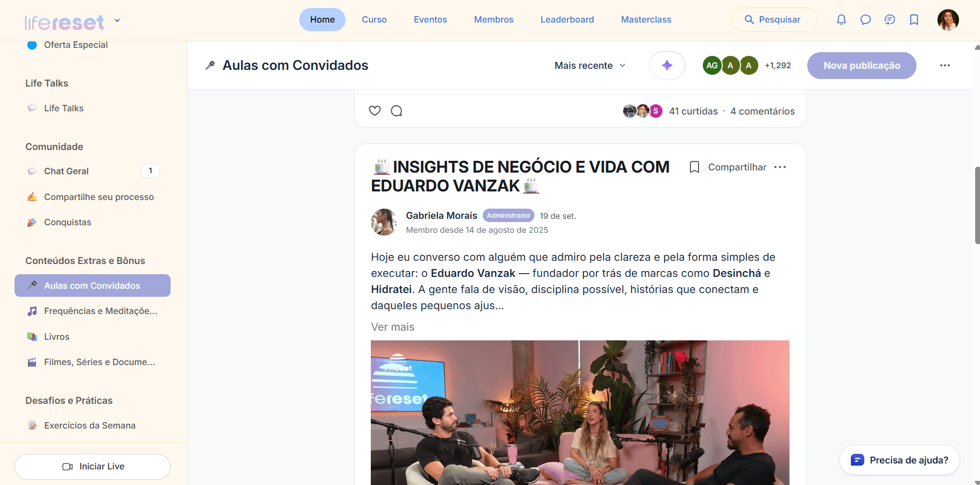
Task: Open the Mais recente sort dropdown
Action: [x=590, y=66]
